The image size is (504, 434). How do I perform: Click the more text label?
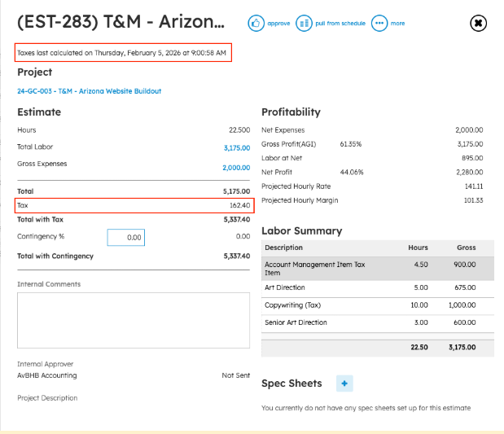397,23
